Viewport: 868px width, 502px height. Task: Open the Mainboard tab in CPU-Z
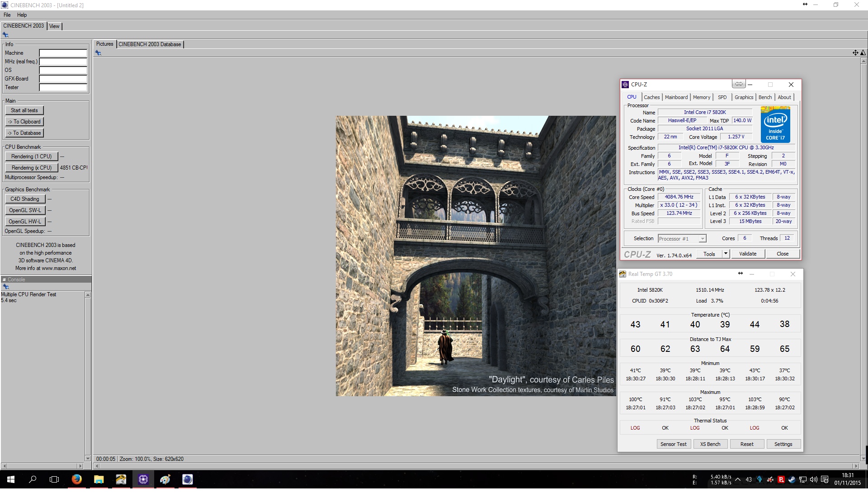point(676,97)
